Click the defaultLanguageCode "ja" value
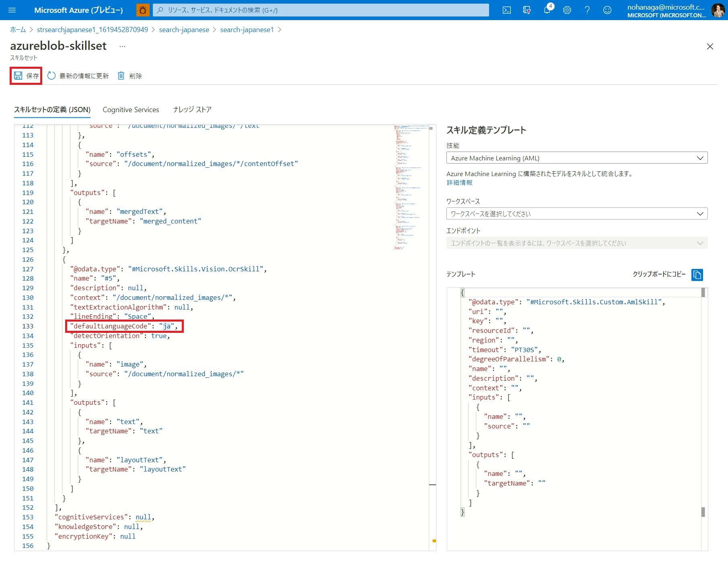Viewport: 728px width, 570px height. pyautogui.click(x=167, y=326)
